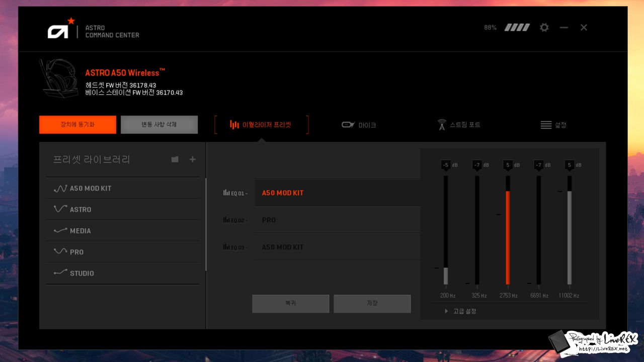Select ASTRO preset in library

(x=123, y=209)
